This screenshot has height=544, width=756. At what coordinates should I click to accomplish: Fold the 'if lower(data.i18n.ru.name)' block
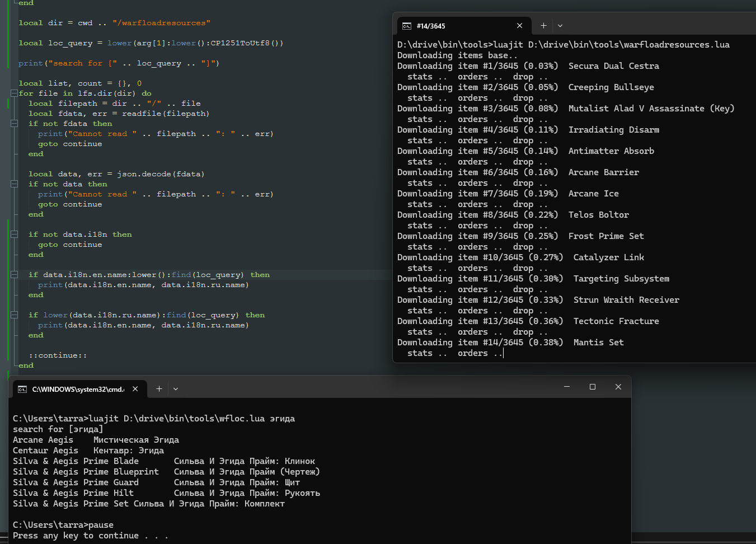(x=14, y=315)
